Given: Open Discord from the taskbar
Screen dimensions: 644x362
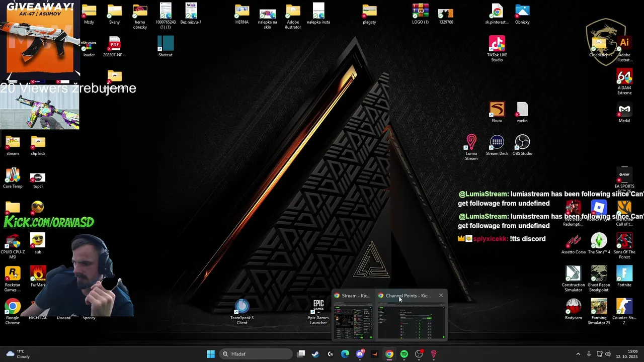Looking at the screenshot, I should (360, 354).
